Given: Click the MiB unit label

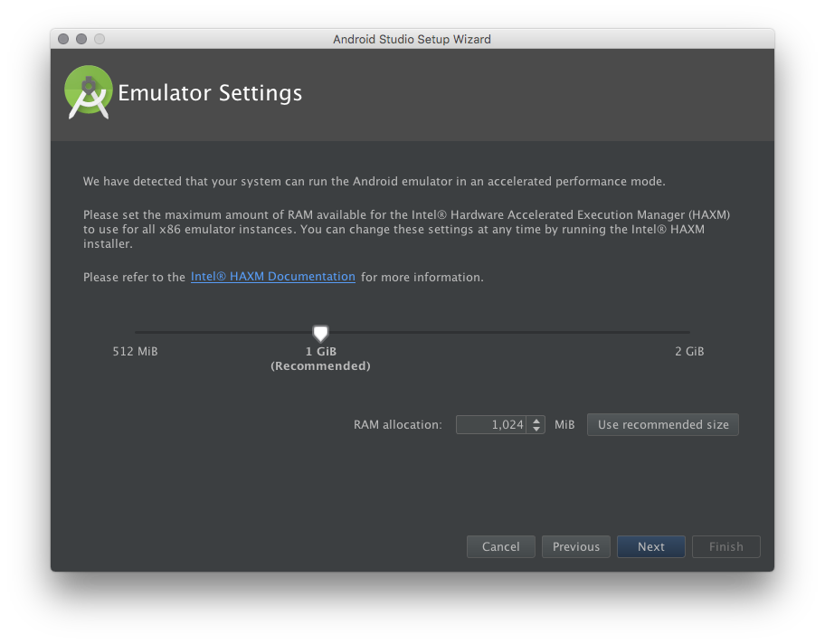Looking at the screenshot, I should (x=564, y=424).
